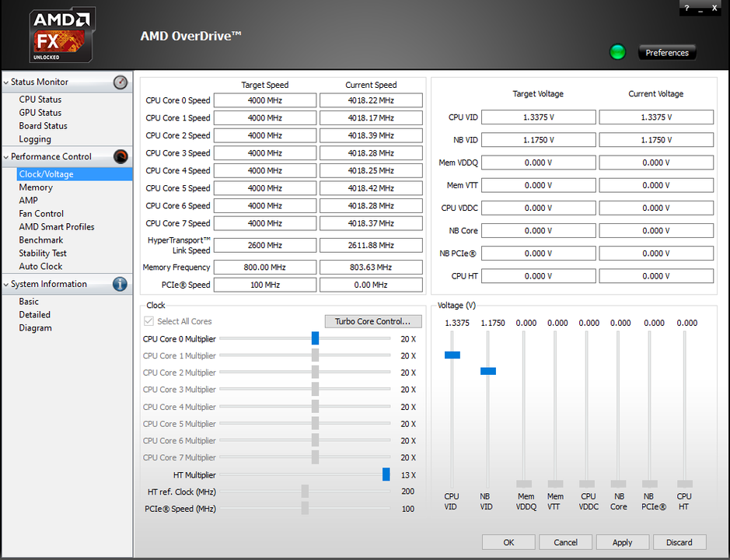Click the NB VID current voltage field
Image resolution: width=730 pixels, height=560 pixels.
click(656, 140)
